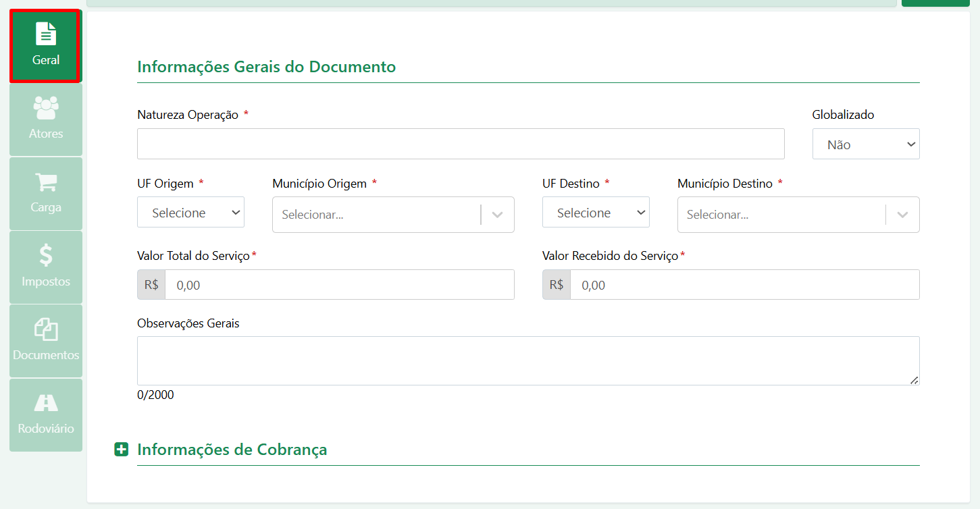Image resolution: width=980 pixels, height=509 pixels.
Task: Click the UF Destino label
Action: (571, 184)
